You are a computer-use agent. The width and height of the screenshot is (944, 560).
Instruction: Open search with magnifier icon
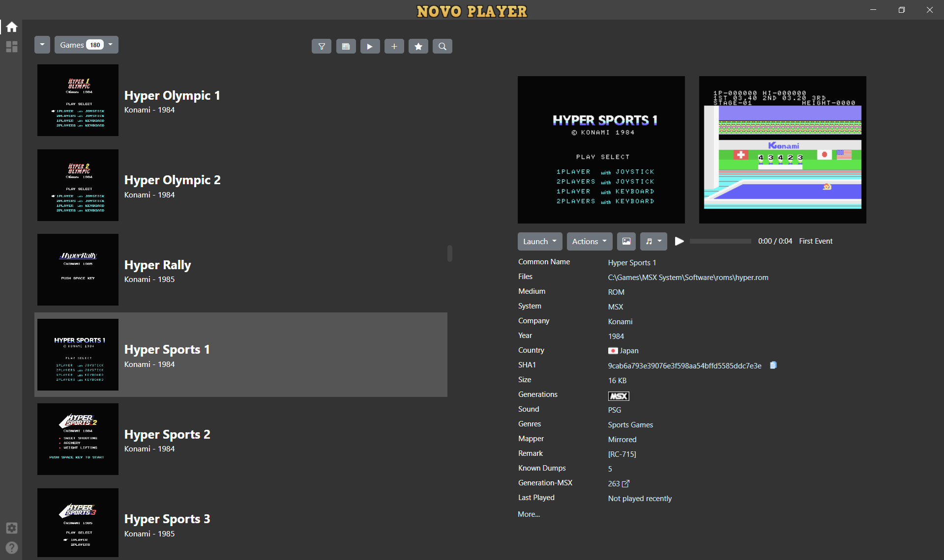442,46
